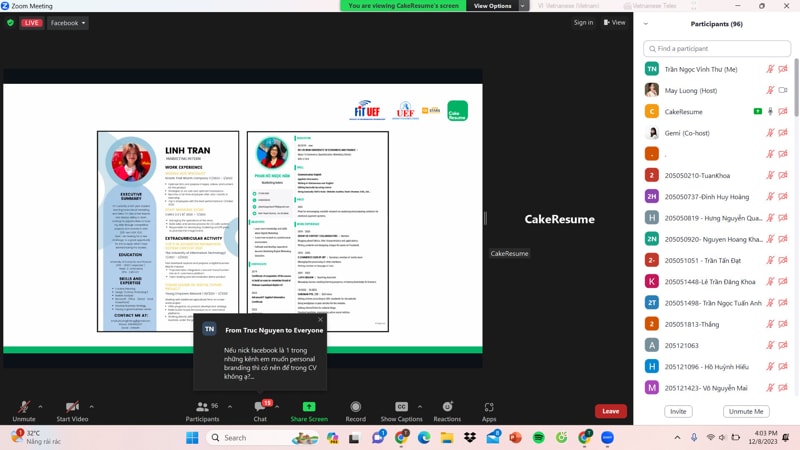The height and width of the screenshot is (450, 800).
Task: Open the Windows Start menu
Action: point(192,438)
